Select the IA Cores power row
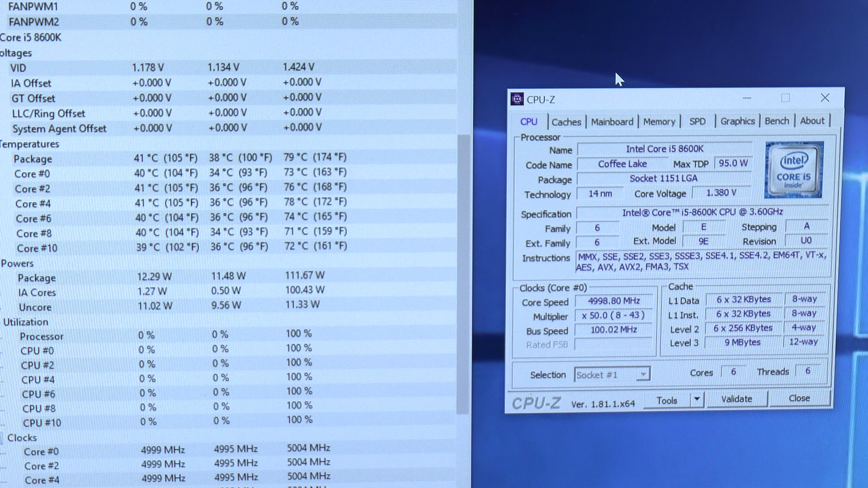 tap(228, 291)
